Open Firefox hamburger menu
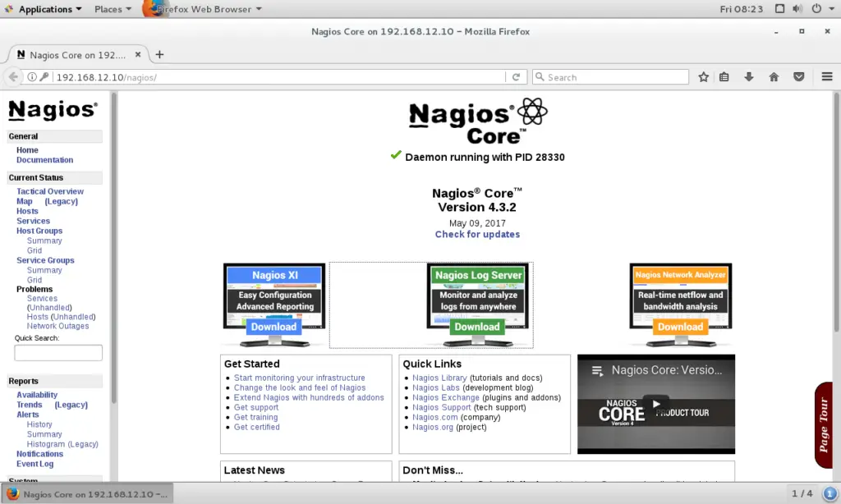 [x=827, y=76]
